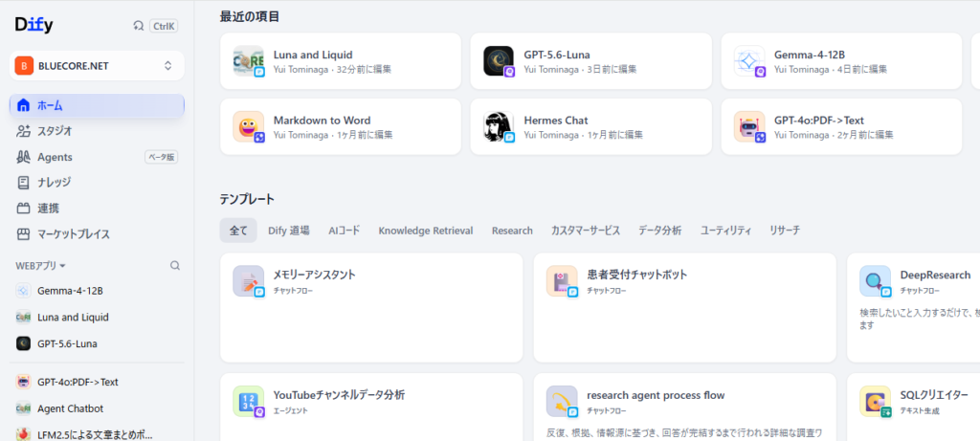
Task: Open the Gemma-4-12B recent card
Action: click(841, 61)
